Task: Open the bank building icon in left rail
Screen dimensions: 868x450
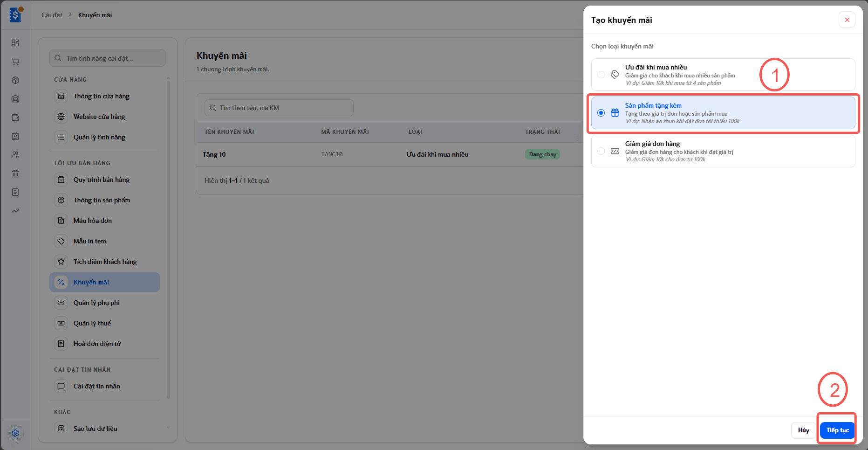Action: pyautogui.click(x=15, y=173)
